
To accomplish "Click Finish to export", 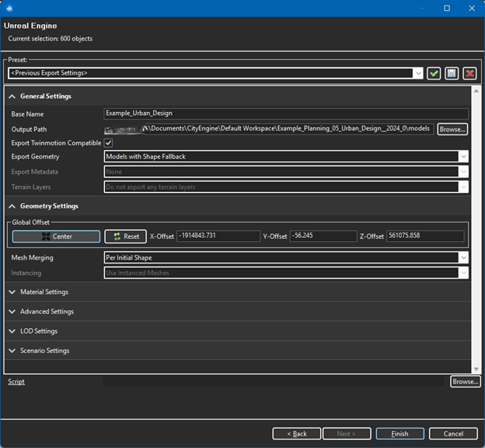I will 400,434.
